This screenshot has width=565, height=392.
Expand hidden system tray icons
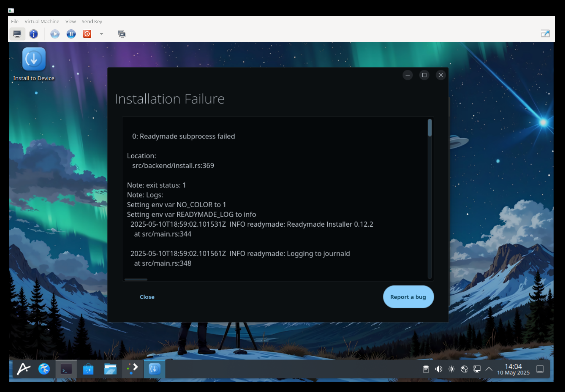(489, 369)
